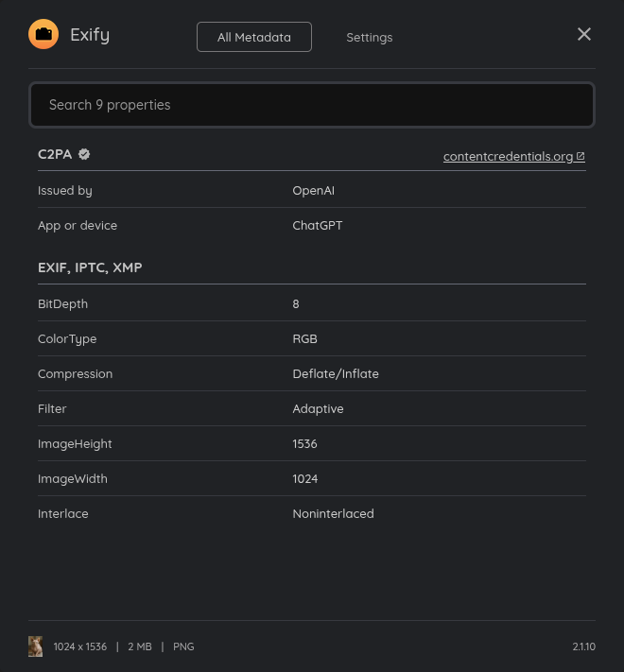Image resolution: width=624 pixels, height=672 pixels.
Task: Switch to the All Metadata tab
Action: point(254,37)
